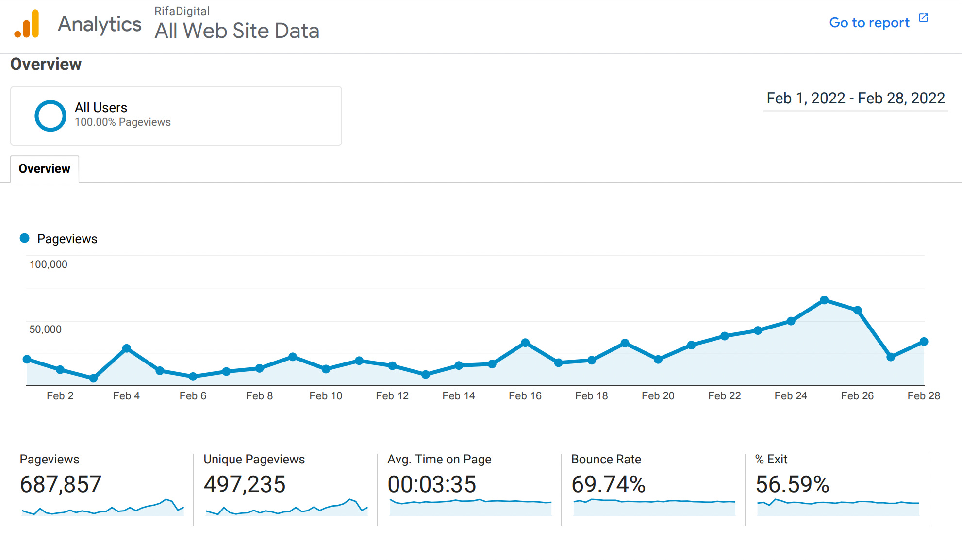Click the chart data point for Feb 27
The width and height of the screenshot is (962, 560).
(x=891, y=357)
